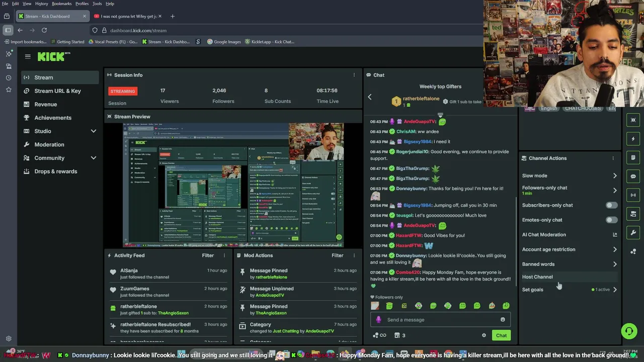The image size is (644, 362).
Task: Toggle the browser sidebar button
Action: coord(8,30)
